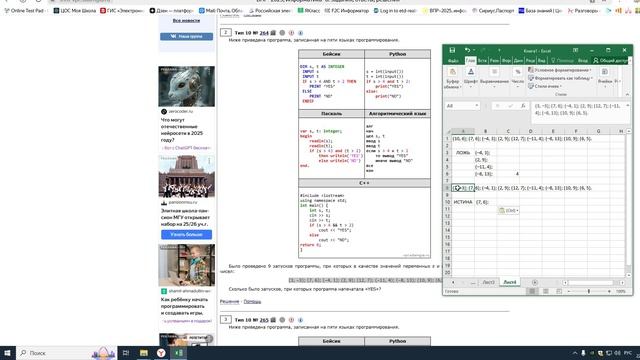Image resolution: width=640 pixels, height=360 pixels.
Task: Open the Все новости link
Action: tap(186, 20)
